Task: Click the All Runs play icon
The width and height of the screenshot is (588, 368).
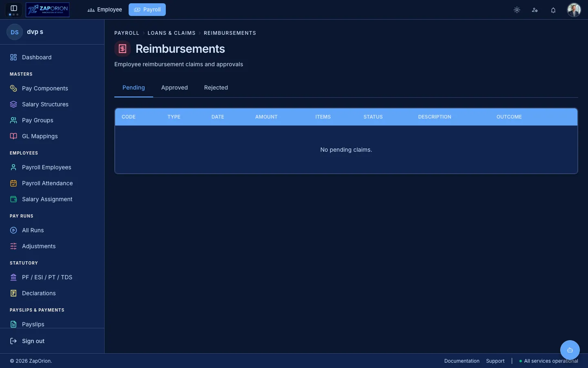Action: pos(13,230)
